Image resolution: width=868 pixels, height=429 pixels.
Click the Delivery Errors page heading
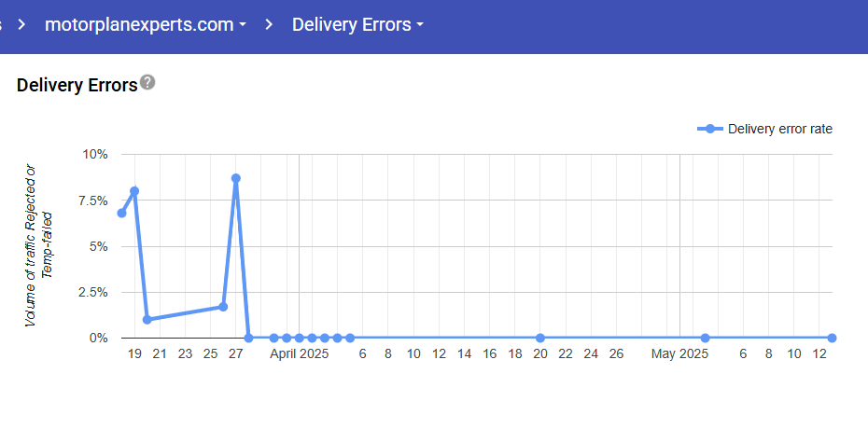(x=77, y=85)
